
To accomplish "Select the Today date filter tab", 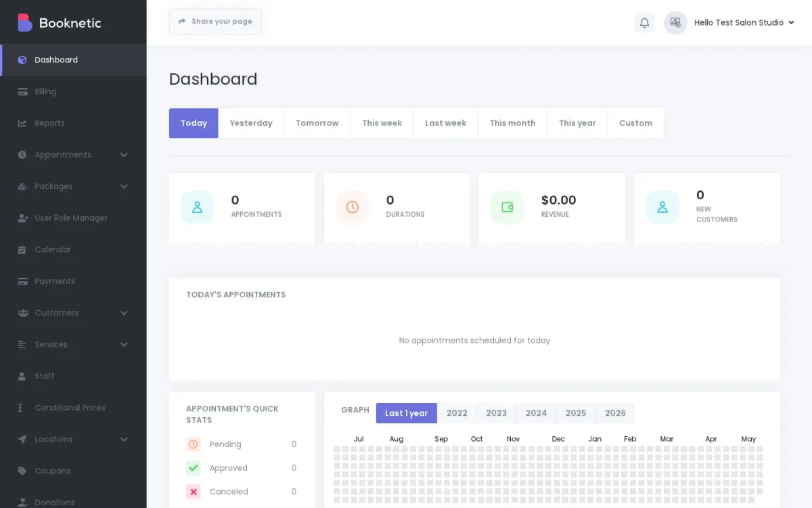I will tap(194, 123).
